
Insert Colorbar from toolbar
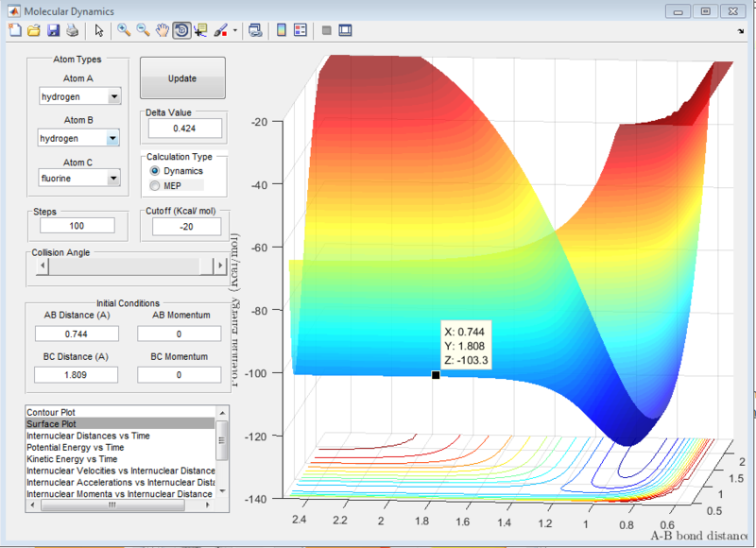pyautogui.click(x=281, y=30)
